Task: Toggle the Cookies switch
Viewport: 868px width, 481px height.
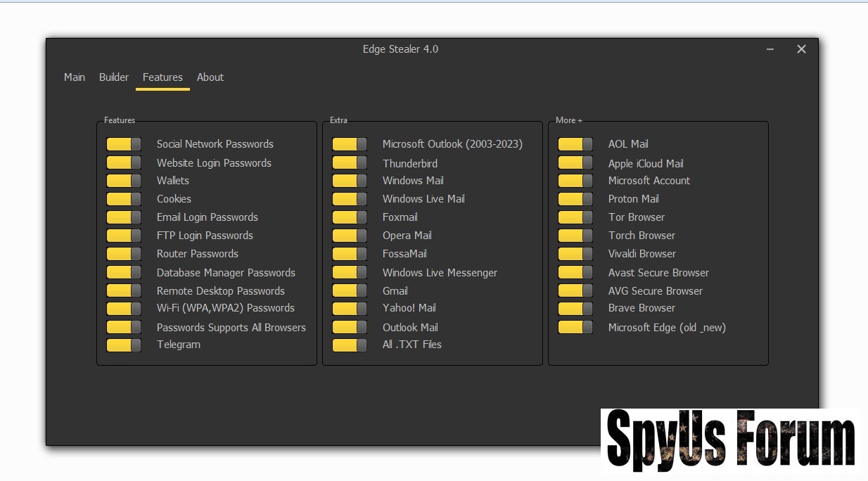Action: tap(124, 199)
